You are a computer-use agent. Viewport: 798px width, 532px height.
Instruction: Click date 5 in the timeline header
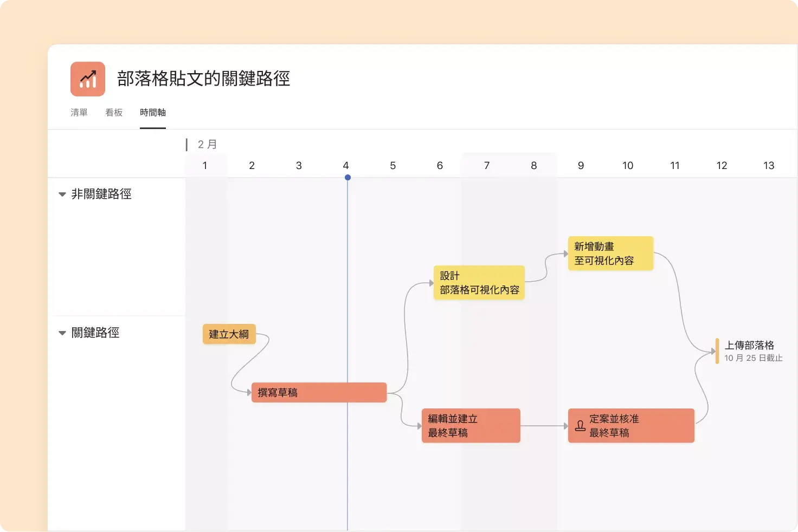tap(393, 165)
